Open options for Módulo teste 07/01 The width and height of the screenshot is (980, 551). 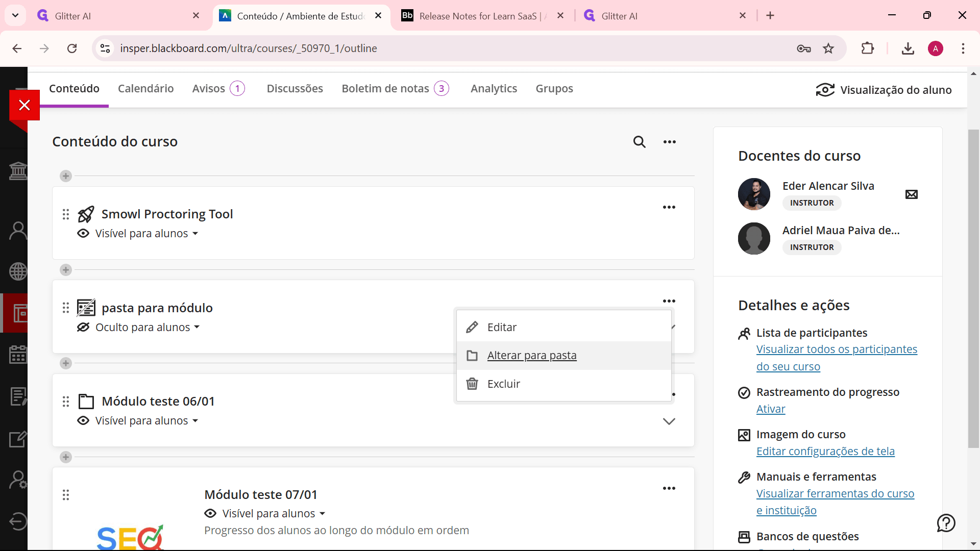[x=669, y=488]
